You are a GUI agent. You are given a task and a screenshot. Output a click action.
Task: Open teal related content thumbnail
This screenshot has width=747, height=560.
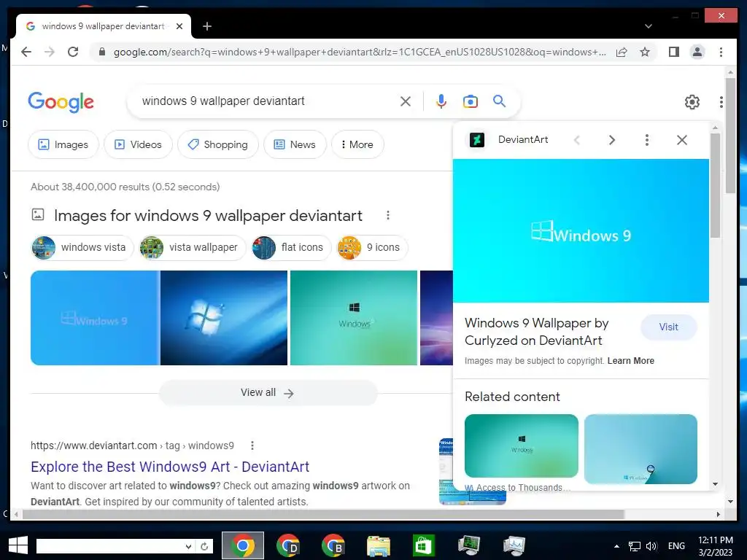(521, 446)
